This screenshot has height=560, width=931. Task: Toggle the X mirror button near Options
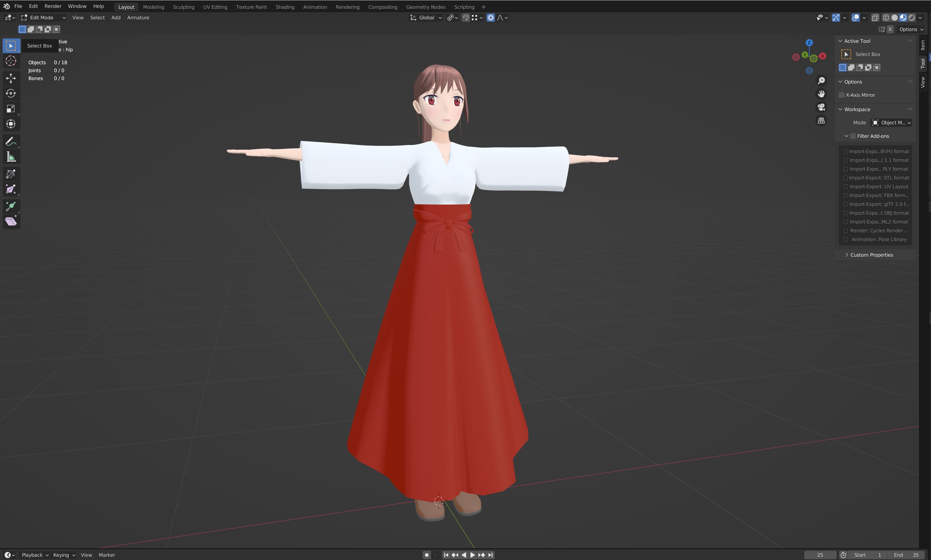coord(890,29)
